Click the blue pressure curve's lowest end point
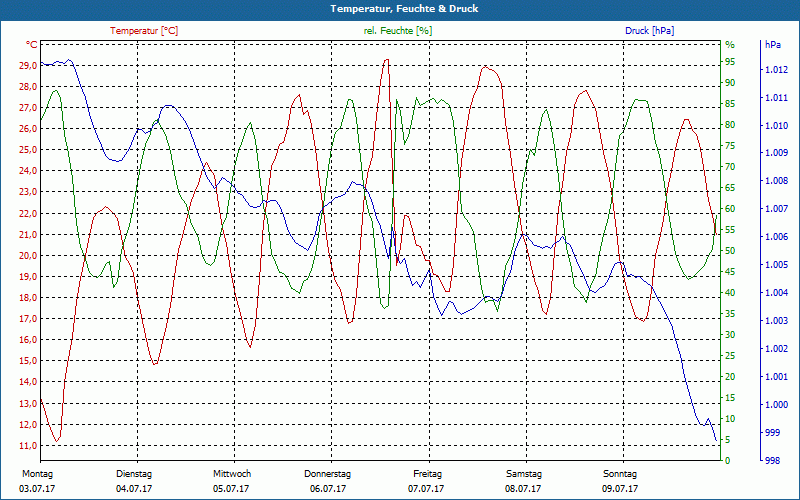 pyautogui.click(x=716, y=440)
